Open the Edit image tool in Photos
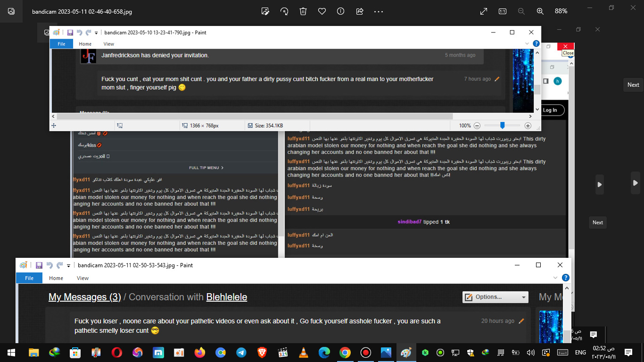The image size is (644, 362). pos(265,11)
